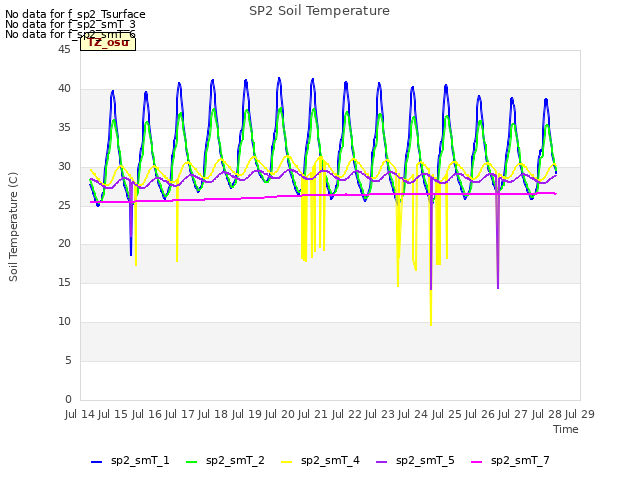Select the chart title SP2 Soil Temperature
This screenshot has width=640, height=480.
(319, 11)
